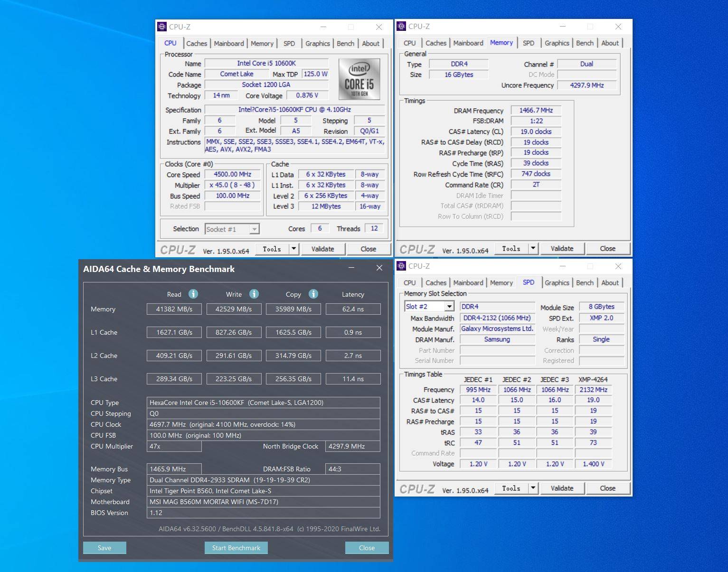The width and height of the screenshot is (728, 572).
Task: Click CPU-Z app icon in SPD window titlebar
Action: click(401, 266)
